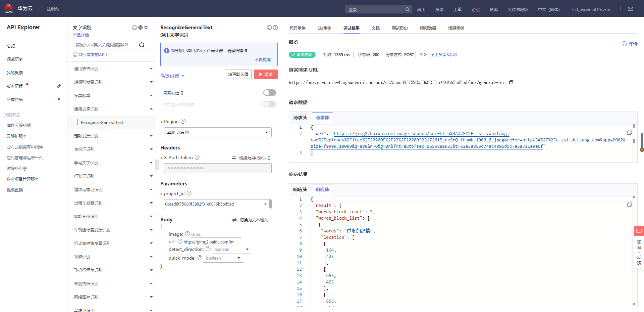644x312 pixels.
Task: Click the help icon next to quick_mode
Action: pyautogui.click(x=200, y=258)
